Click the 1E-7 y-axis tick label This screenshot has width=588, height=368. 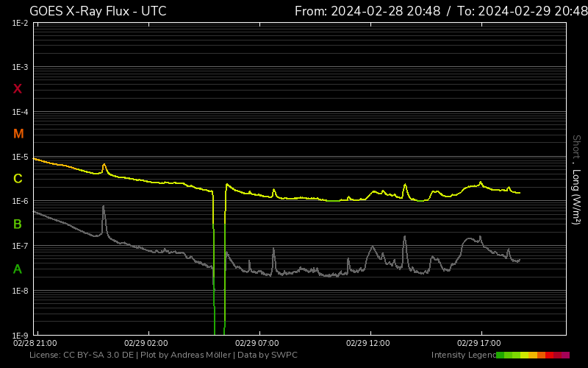point(20,246)
